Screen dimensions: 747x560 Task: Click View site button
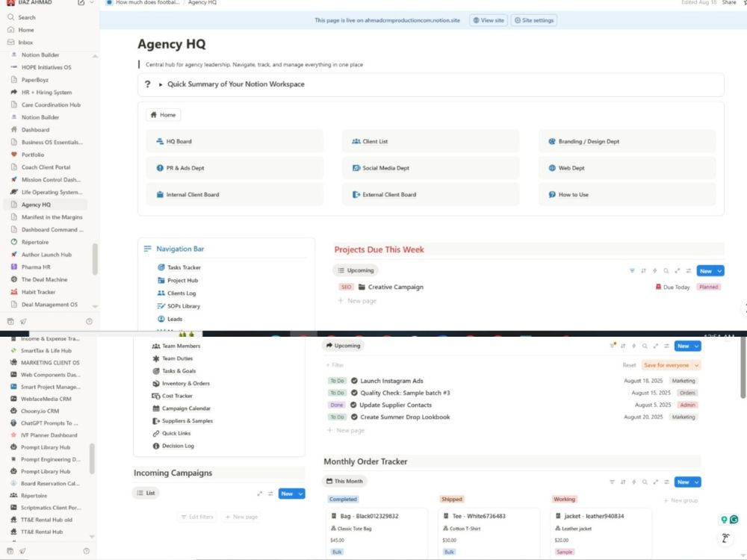(489, 20)
